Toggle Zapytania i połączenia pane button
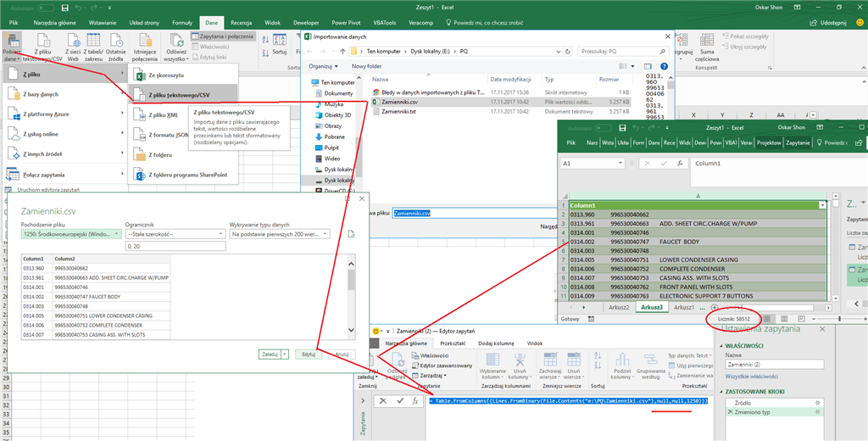This screenshot has width=868, height=441. 223,36
